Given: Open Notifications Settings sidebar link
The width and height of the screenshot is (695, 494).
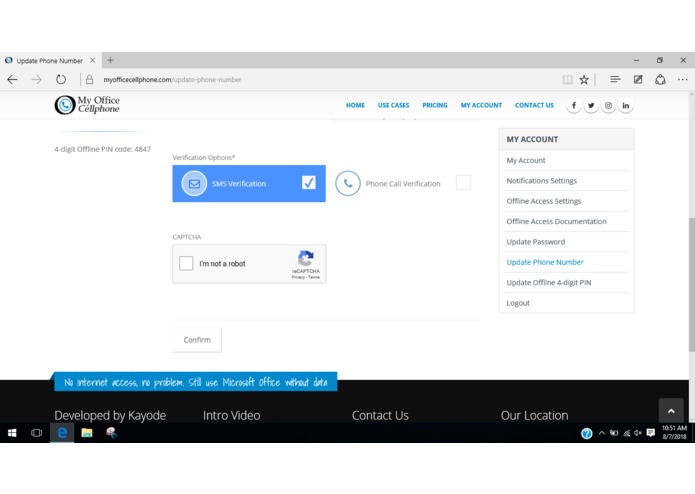Looking at the screenshot, I should coord(542,181).
